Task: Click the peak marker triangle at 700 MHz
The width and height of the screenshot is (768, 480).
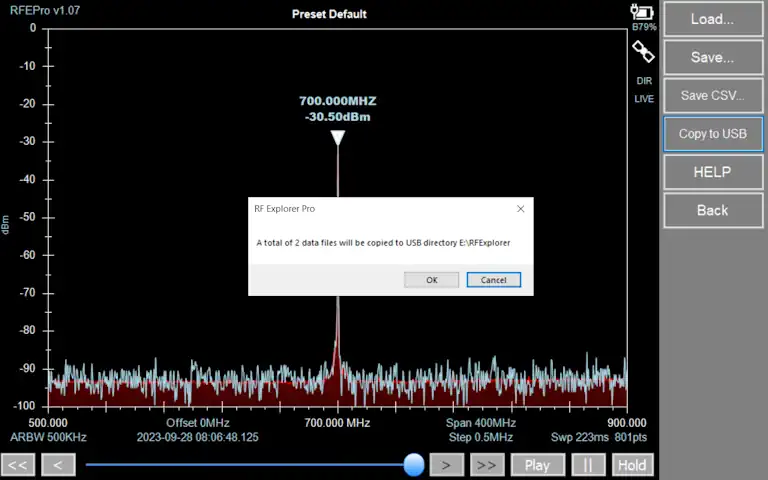Action: (x=338, y=138)
